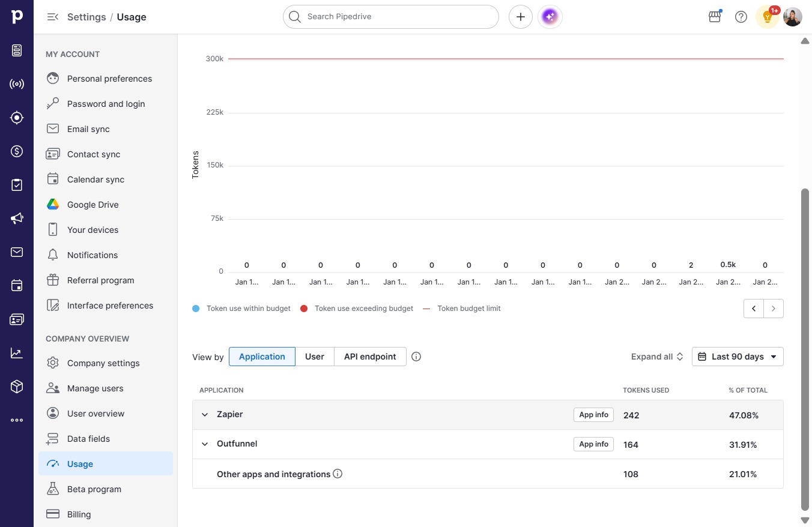Open the Billing settings

[106, 514]
